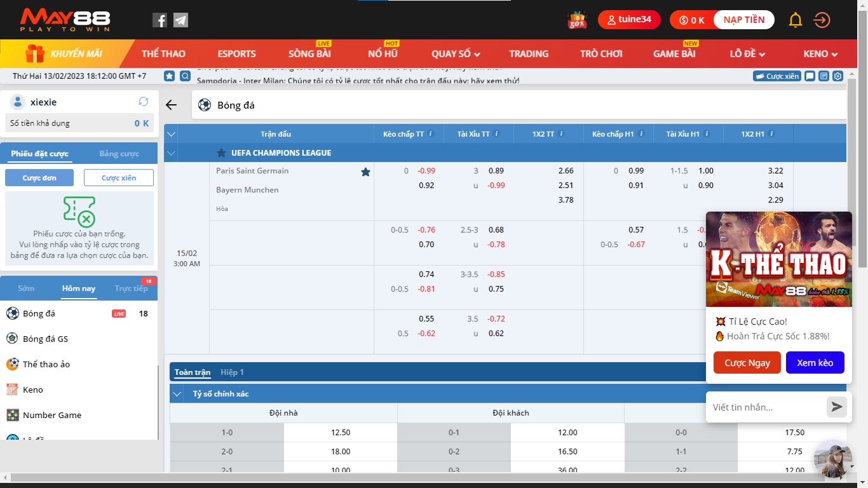Favorite the Paris Saint Germain match star
868x488 pixels.
(365, 172)
